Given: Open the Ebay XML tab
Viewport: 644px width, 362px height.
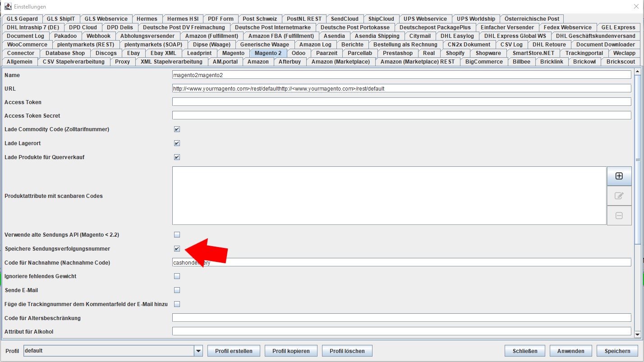Looking at the screenshot, I should (163, 53).
